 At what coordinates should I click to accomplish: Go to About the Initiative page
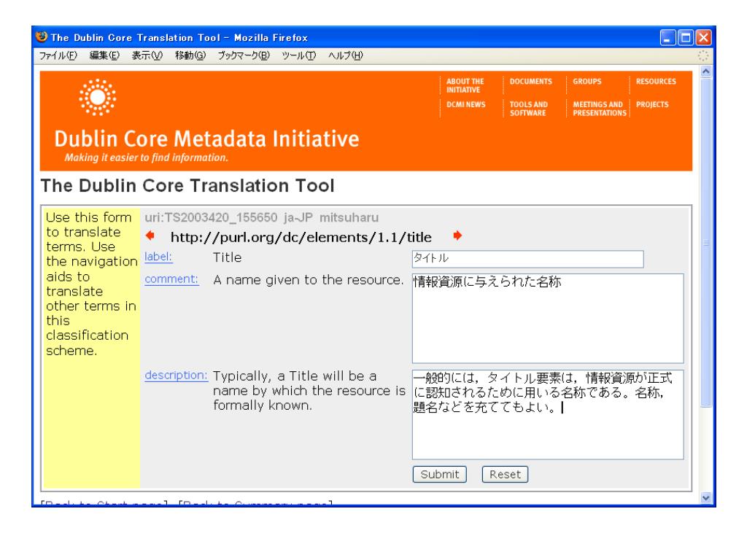click(465, 85)
